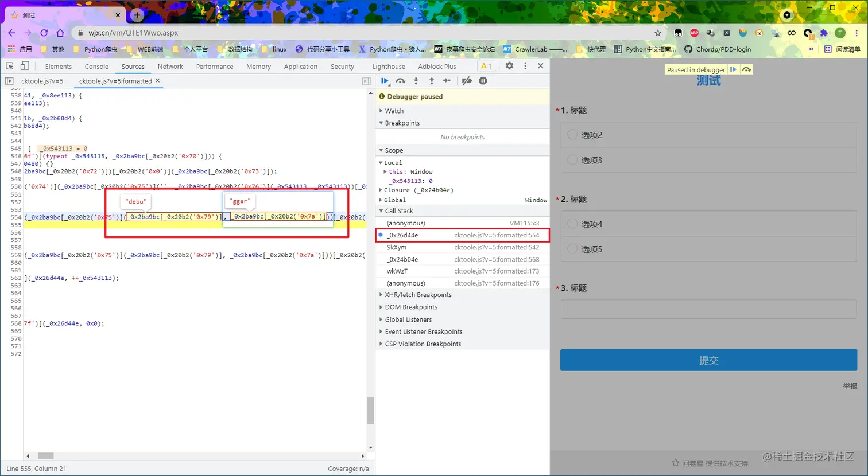868x476 pixels.
Task: Select wkWzT call stack frame
Action: [x=462, y=271]
